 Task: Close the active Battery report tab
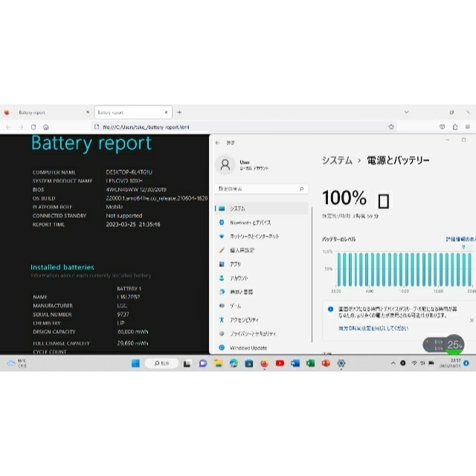[x=167, y=112]
